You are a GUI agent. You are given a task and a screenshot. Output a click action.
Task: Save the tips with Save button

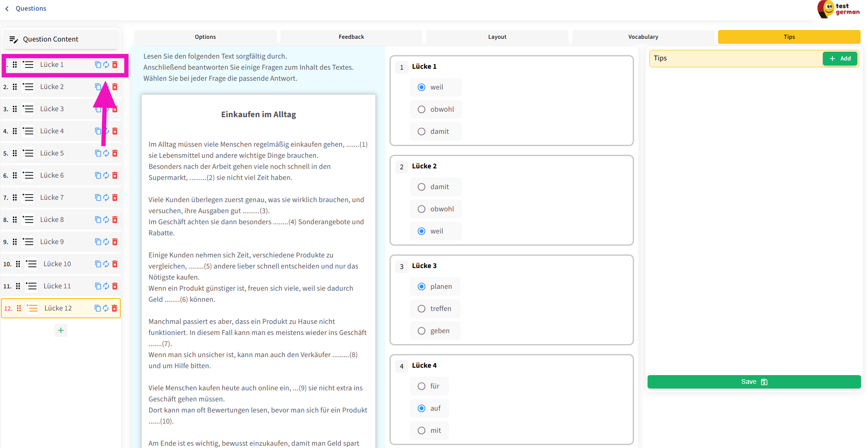click(x=754, y=382)
